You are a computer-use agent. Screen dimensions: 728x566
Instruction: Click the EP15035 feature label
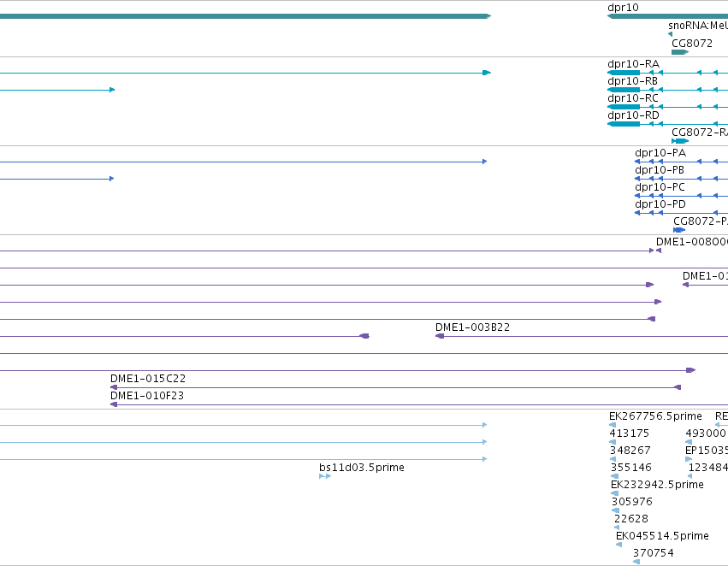(706, 451)
